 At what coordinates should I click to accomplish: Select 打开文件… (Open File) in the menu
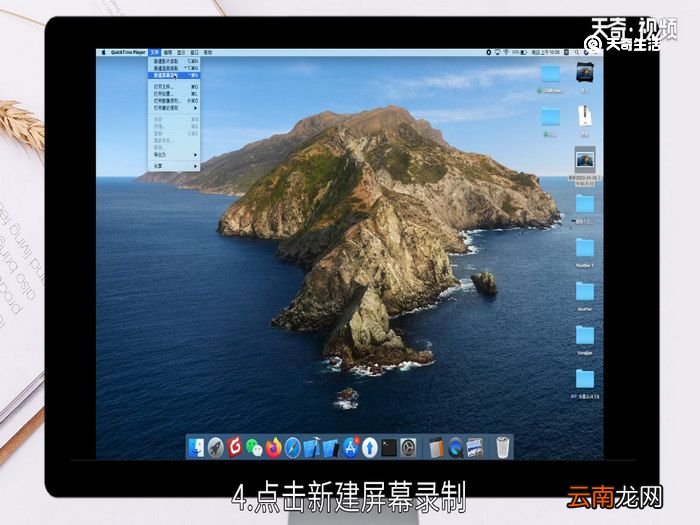[x=174, y=87]
